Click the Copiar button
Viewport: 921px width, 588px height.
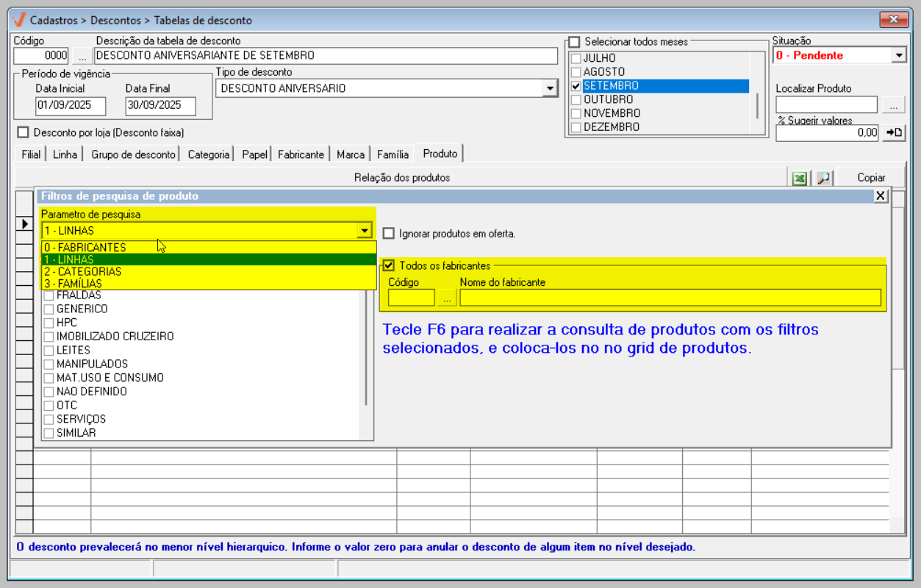click(x=871, y=178)
